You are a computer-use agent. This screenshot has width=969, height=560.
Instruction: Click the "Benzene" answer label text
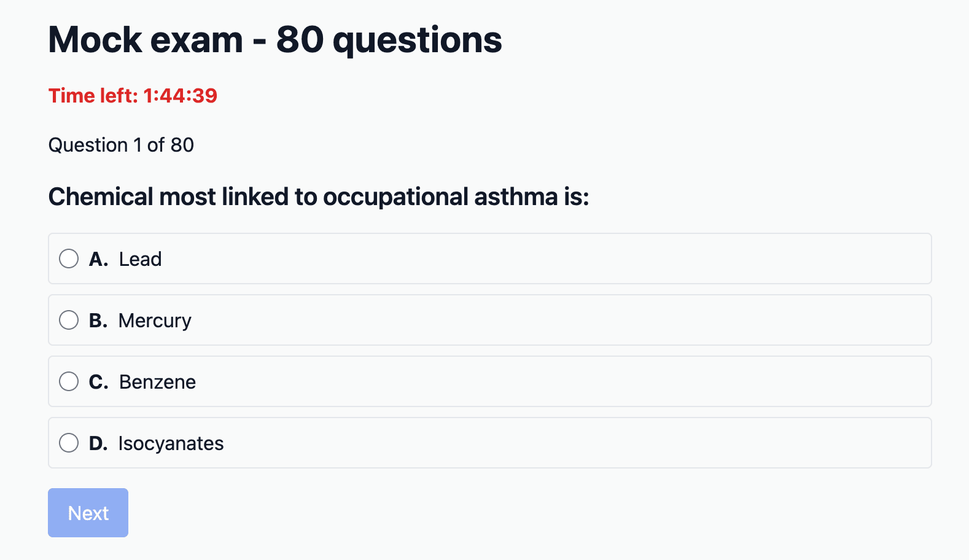click(157, 382)
